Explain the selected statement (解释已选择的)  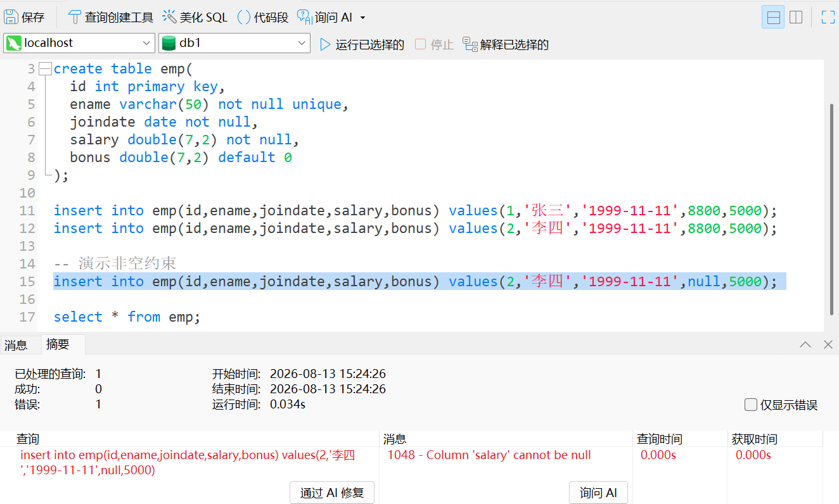click(x=506, y=44)
